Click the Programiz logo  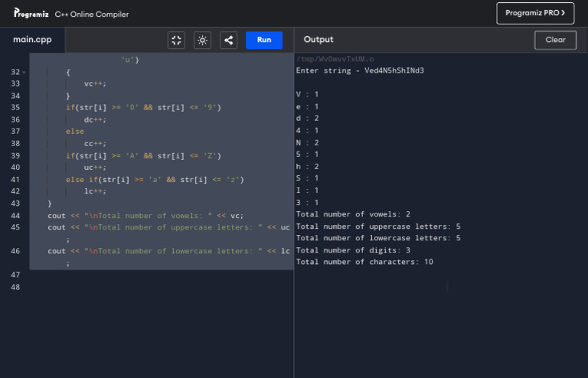pyautogui.click(x=31, y=13)
